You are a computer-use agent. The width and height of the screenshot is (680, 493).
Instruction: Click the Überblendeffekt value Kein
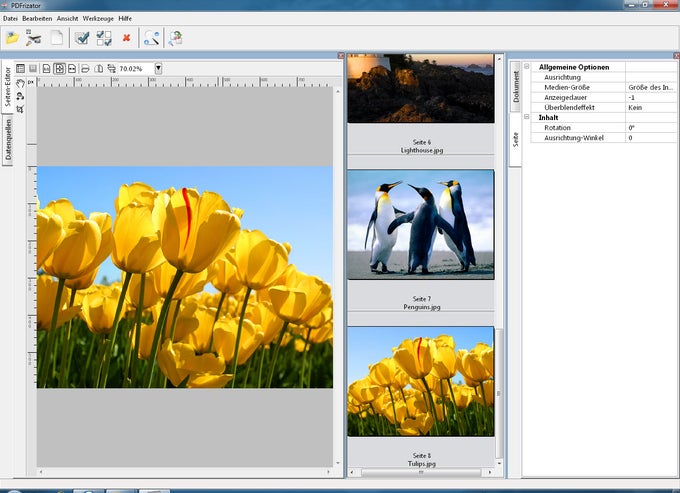(651, 108)
